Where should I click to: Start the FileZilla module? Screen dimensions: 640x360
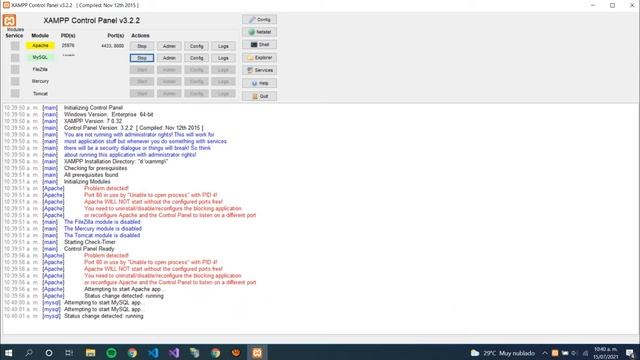[142, 70]
